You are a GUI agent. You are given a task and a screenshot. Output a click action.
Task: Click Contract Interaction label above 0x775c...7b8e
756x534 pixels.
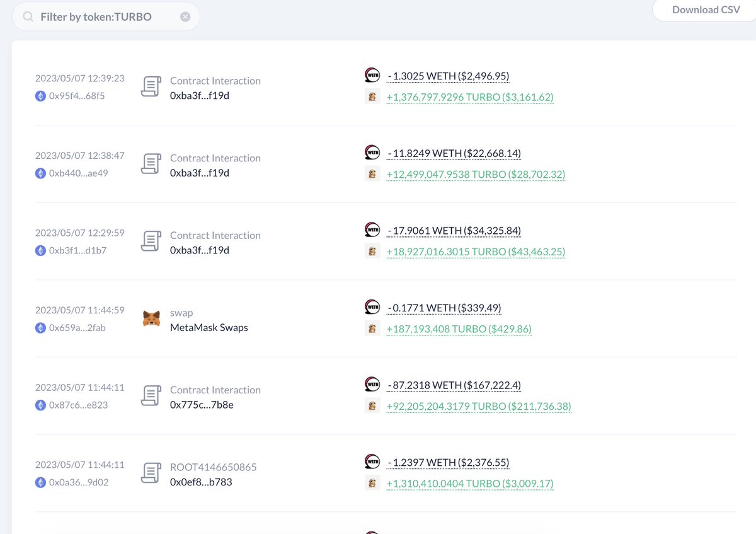(215, 390)
